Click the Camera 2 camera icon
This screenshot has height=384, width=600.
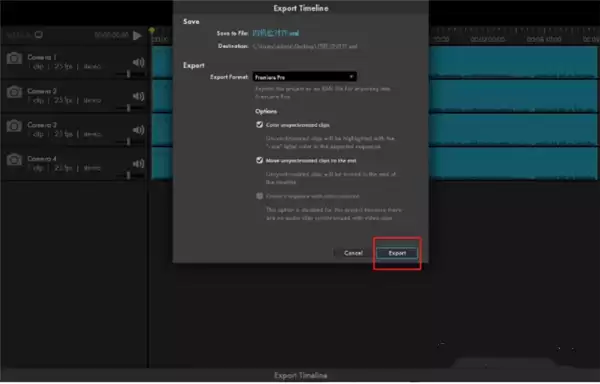(14, 92)
